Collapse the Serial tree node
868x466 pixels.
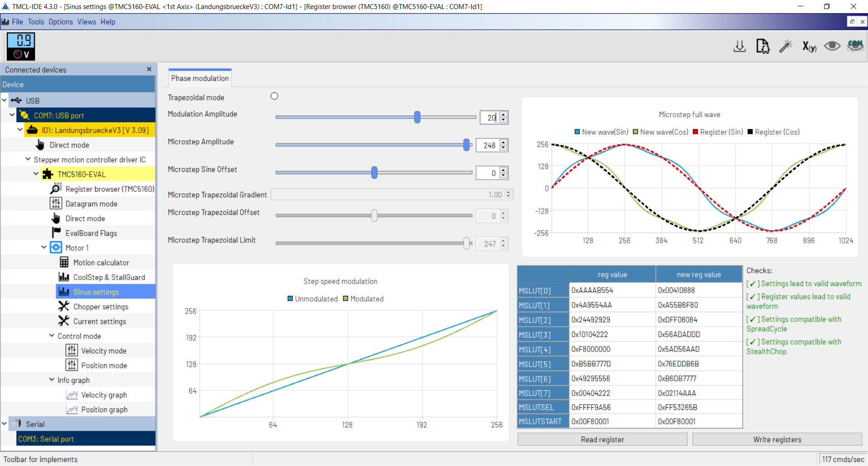click(5, 424)
